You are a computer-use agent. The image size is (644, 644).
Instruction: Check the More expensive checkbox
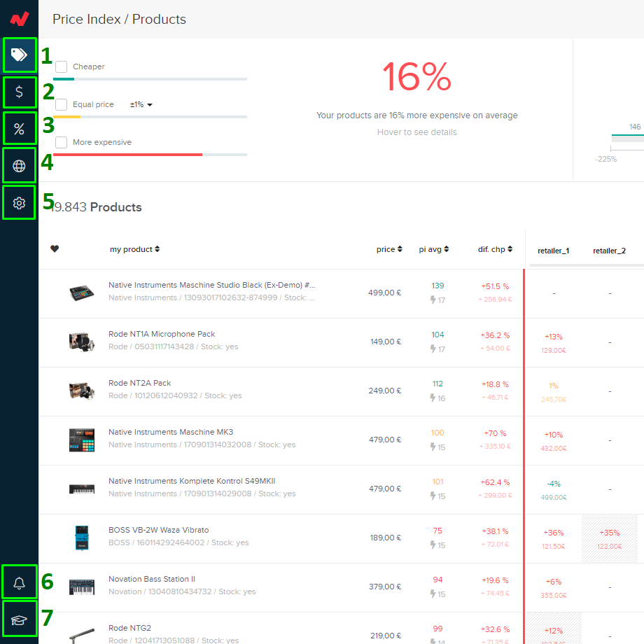click(61, 142)
